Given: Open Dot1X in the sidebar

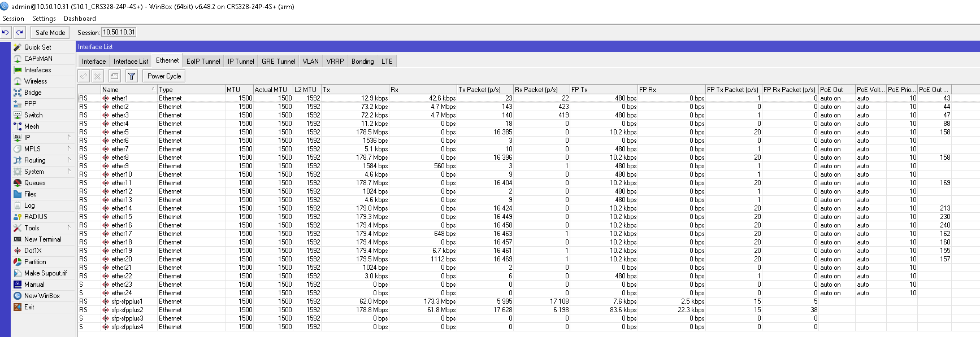Looking at the screenshot, I should pos(33,251).
